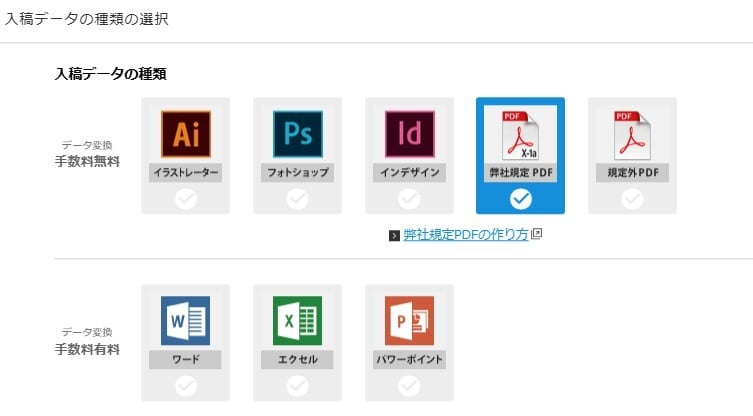Check the checkmark under エクセル
Image resolution: width=753 pixels, height=416 pixels.
pyautogui.click(x=298, y=386)
